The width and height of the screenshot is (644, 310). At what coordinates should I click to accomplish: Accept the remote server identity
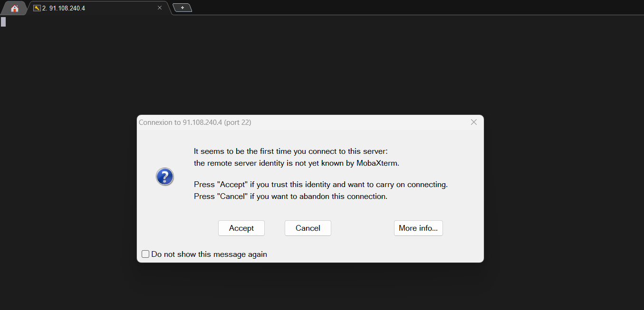[x=241, y=228]
